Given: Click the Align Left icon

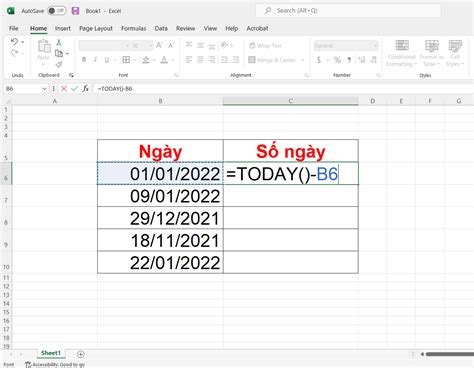Looking at the screenshot, I should click(x=189, y=60).
